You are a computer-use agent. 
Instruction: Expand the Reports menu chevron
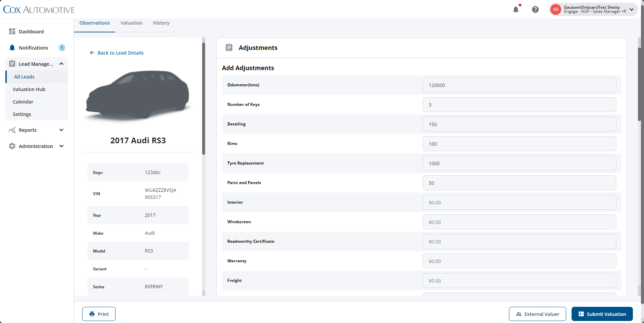(x=61, y=130)
